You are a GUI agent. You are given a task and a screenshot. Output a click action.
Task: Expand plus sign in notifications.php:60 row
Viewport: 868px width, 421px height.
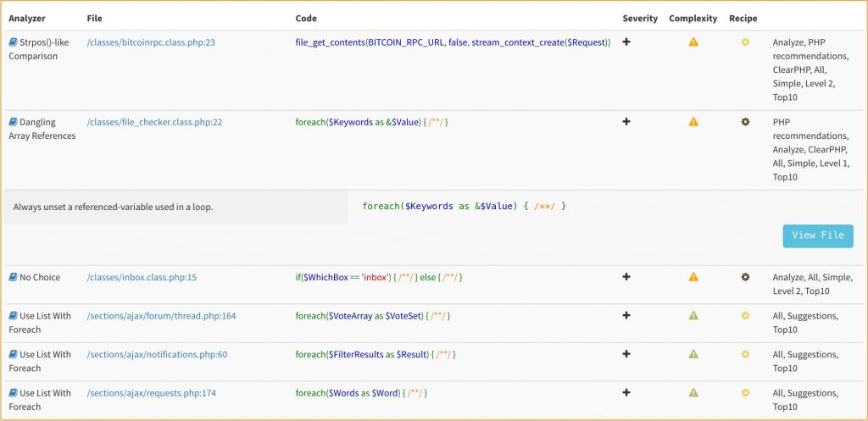pos(626,354)
